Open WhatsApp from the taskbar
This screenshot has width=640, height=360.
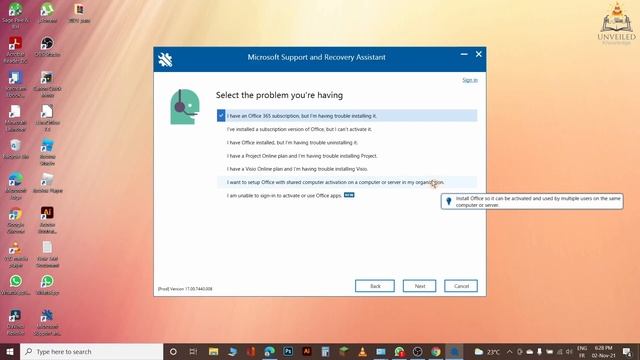(x=399, y=351)
